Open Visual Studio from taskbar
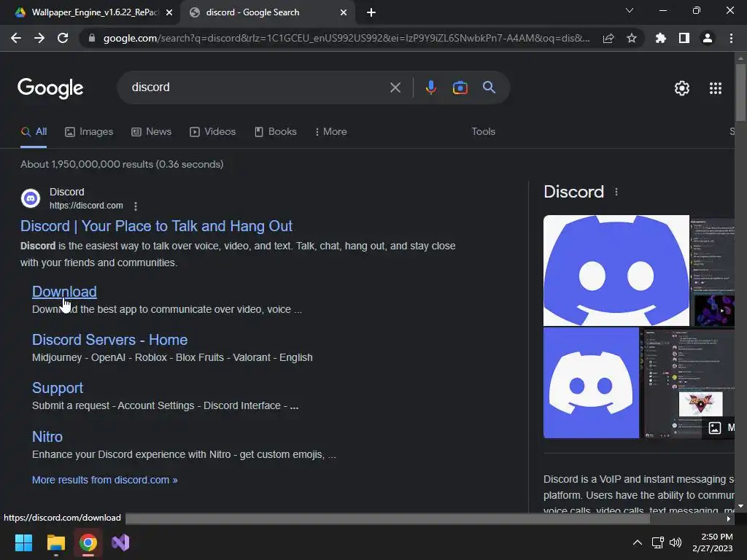The height and width of the screenshot is (560, 747). click(120, 542)
